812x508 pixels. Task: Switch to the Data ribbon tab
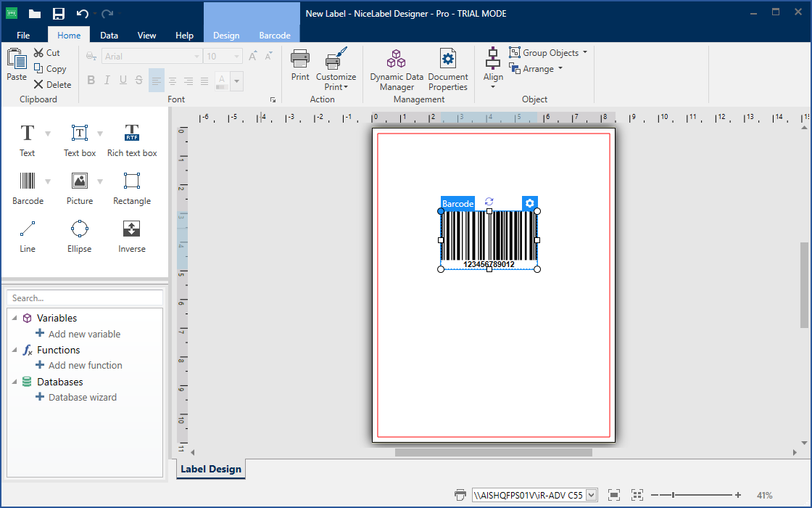tap(109, 35)
